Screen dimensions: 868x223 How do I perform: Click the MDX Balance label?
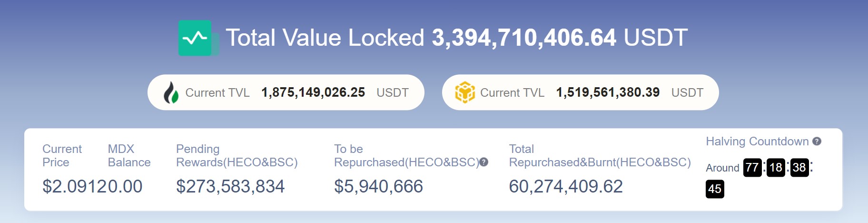coord(129,156)
